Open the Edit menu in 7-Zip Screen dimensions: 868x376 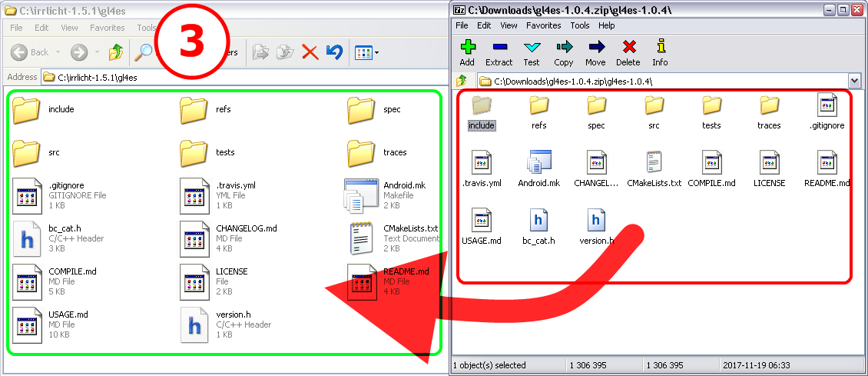point(484,25)
